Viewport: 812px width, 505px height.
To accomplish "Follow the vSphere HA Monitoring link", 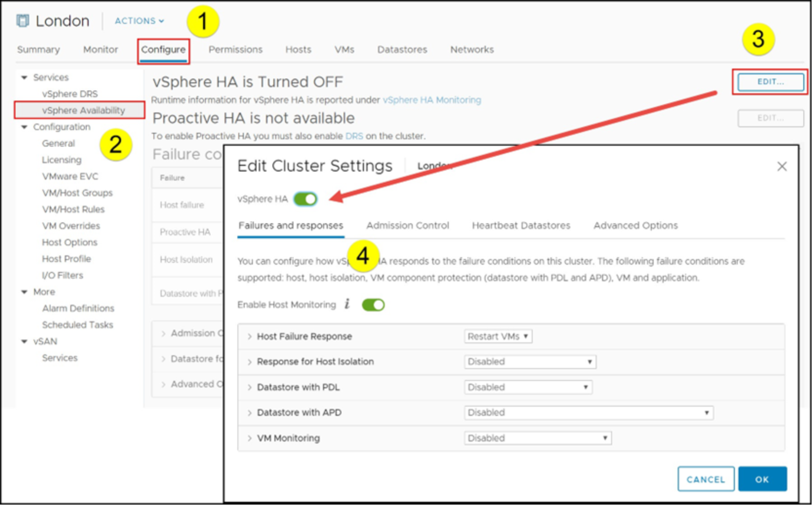I will coord(432,100).
